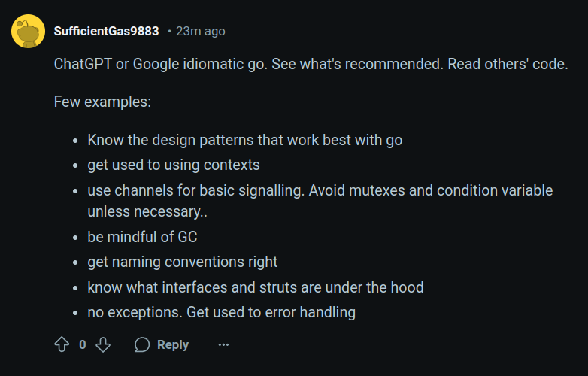
Task: Click the vote count showing 0
Action: [x=83, y=344]
